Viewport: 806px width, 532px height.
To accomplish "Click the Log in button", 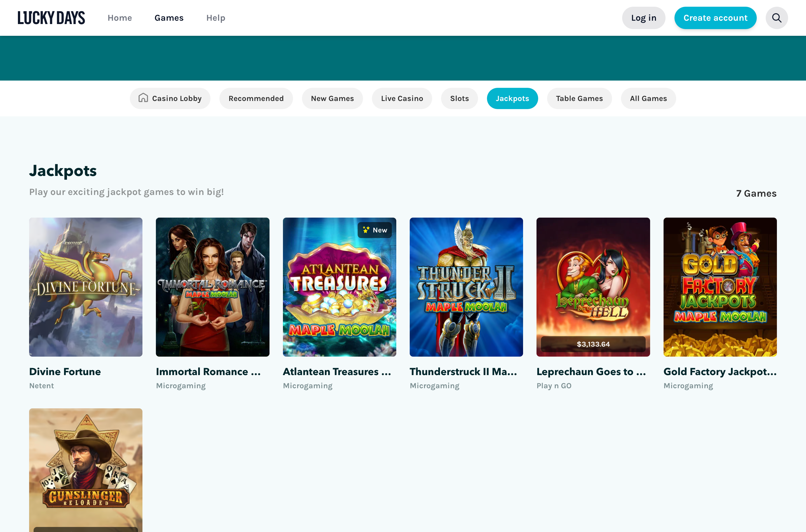I will [x=643, y=18].
